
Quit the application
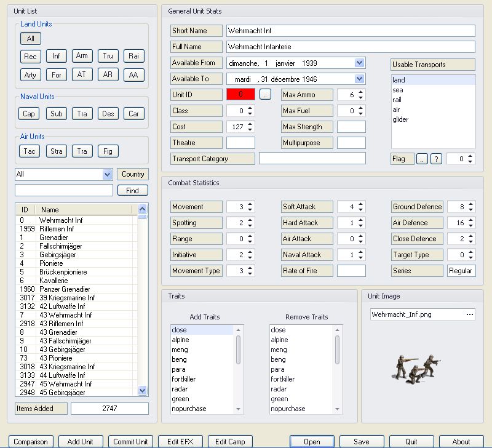[x=411, y=441]
